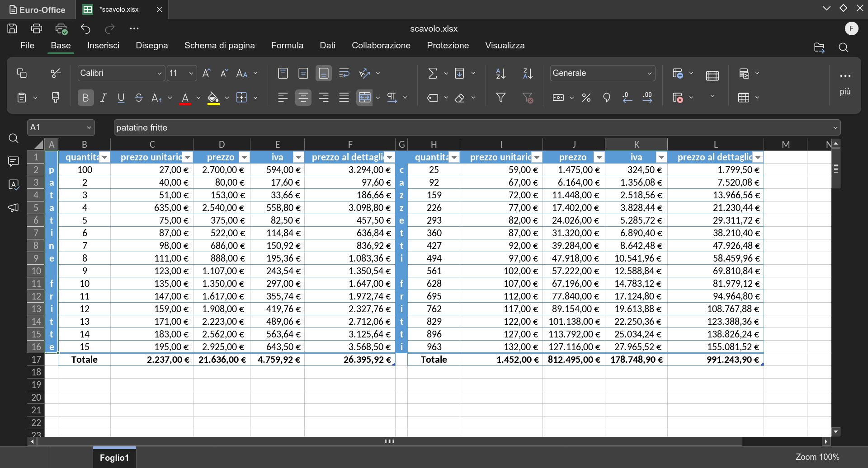Click search icon at top right
Image resolution: width=868 pixels, height=468 pixels.
click(843, 47)
